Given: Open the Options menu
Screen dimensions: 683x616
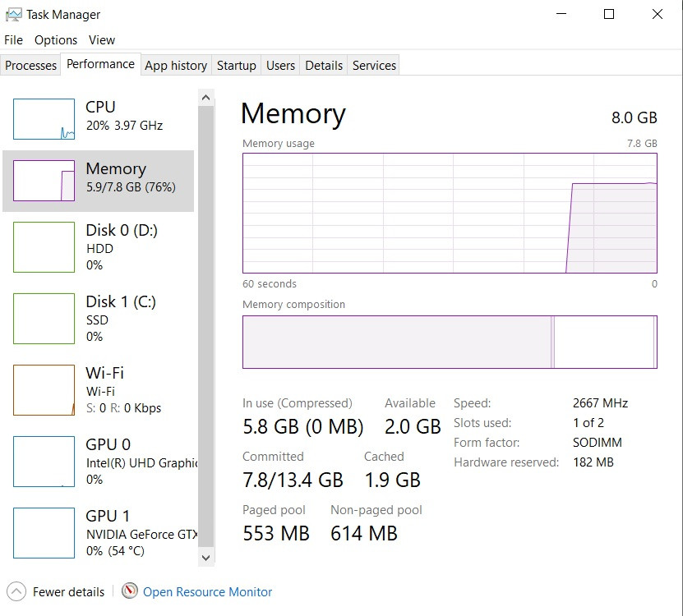Looking at the screenshot, I should pos(56,40).
